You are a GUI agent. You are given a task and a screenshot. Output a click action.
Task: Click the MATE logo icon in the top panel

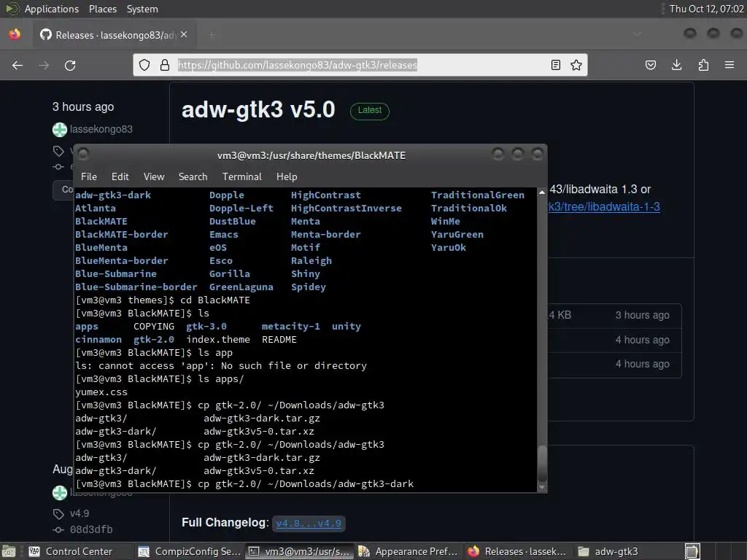(x=12, y=9)
